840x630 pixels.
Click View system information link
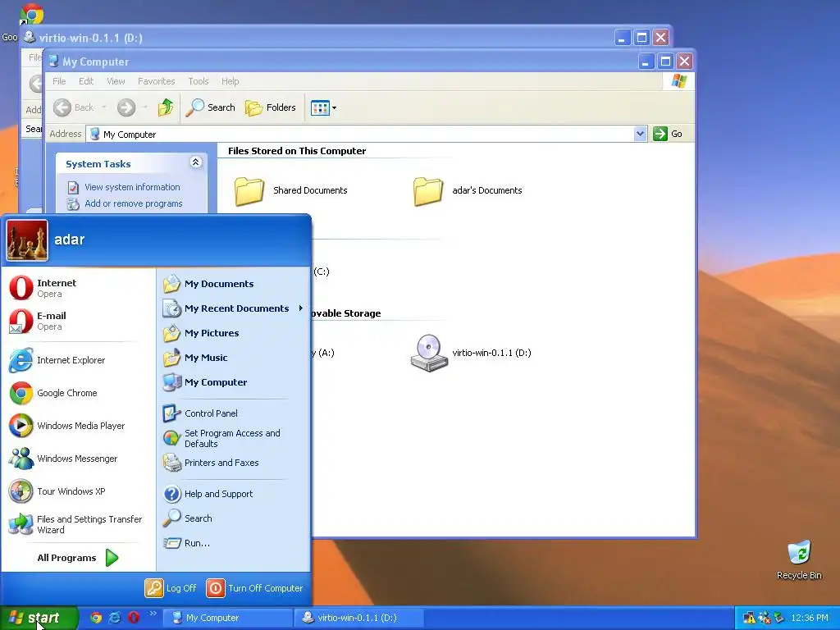132,187
